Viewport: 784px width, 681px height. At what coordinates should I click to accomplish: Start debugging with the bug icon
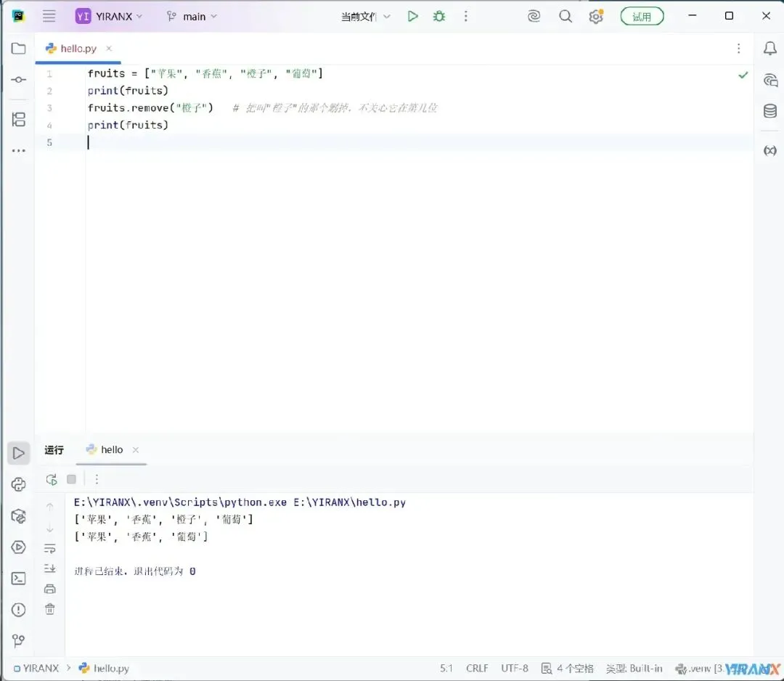click(x=439, y=17)
